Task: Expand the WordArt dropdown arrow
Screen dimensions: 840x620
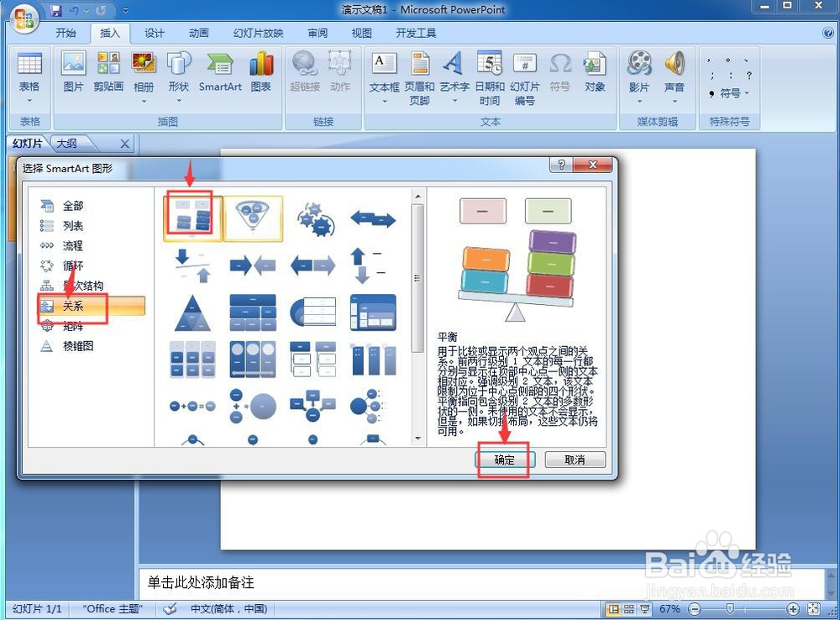Action: [x=454, y=101]
